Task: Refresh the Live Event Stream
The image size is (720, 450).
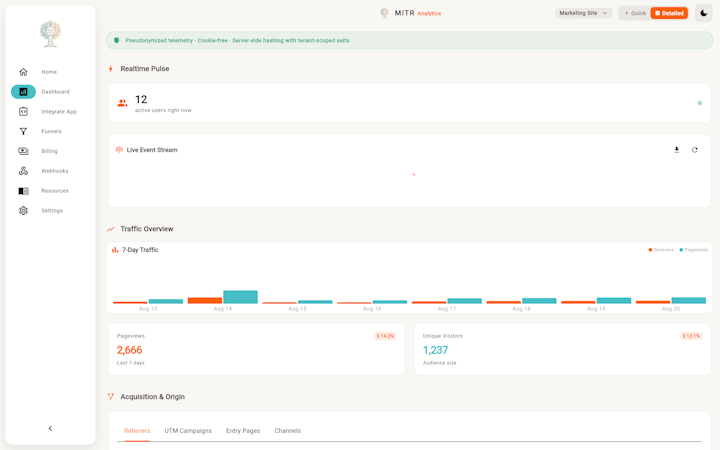Action: click(x=695, y=150)
